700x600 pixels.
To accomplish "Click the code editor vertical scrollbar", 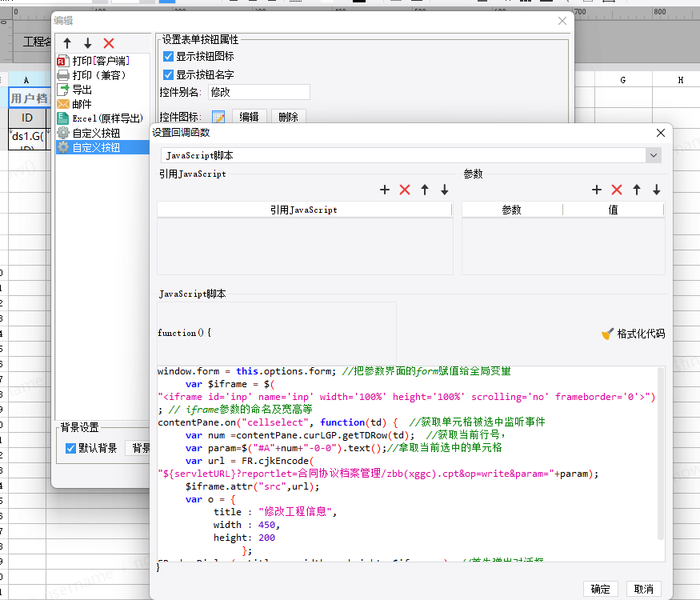I will tap(661, 454).
